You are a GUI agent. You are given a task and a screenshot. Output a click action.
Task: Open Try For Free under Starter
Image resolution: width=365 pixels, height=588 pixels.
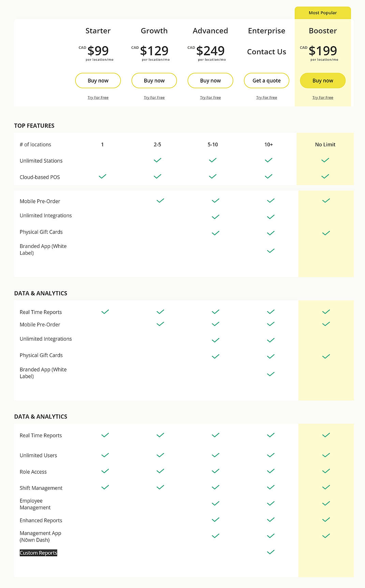(98, 97)
